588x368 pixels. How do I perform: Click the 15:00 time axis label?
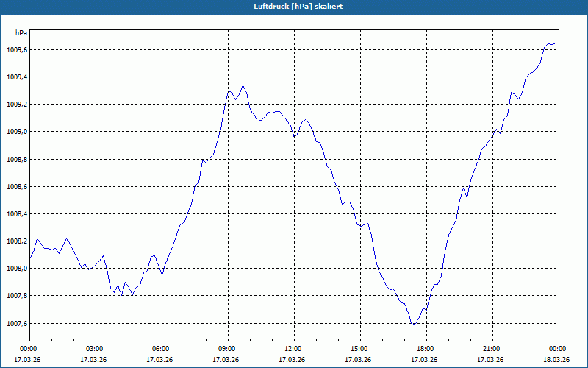(359, 348)
